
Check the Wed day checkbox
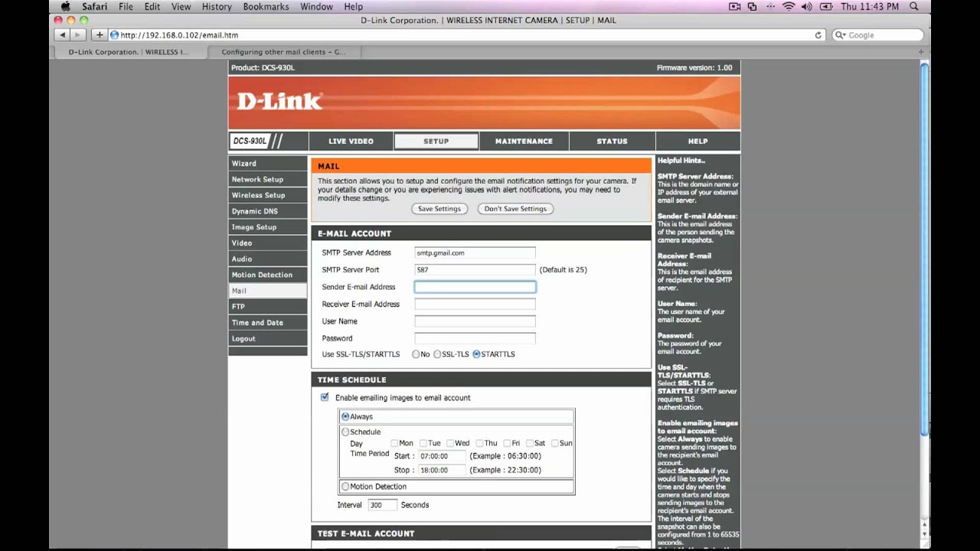(451, 443)
